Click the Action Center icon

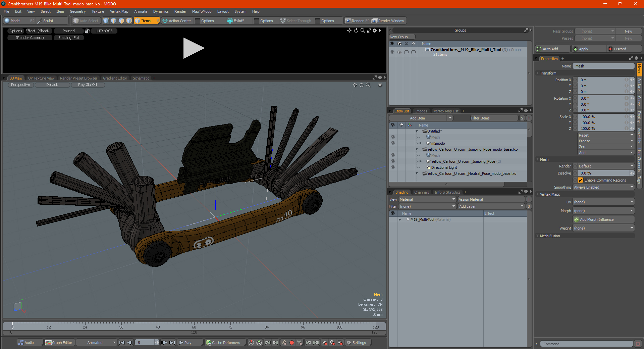[165, 21]
